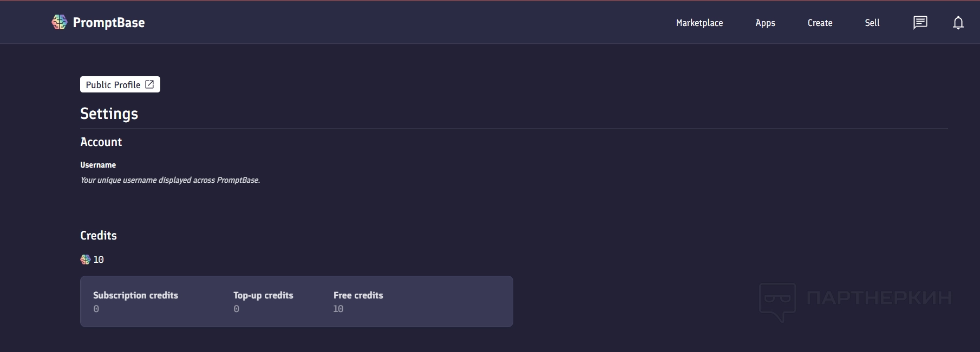Go to the Apps page
The width and height of the screenshot is (980, 352).
click(x=765, y=23)
